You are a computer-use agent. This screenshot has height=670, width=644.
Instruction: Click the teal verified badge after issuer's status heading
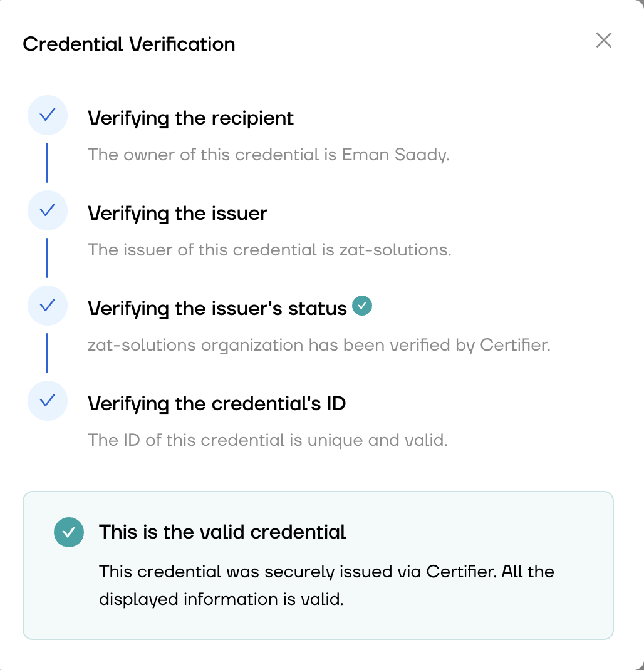(x=362, y=306)
